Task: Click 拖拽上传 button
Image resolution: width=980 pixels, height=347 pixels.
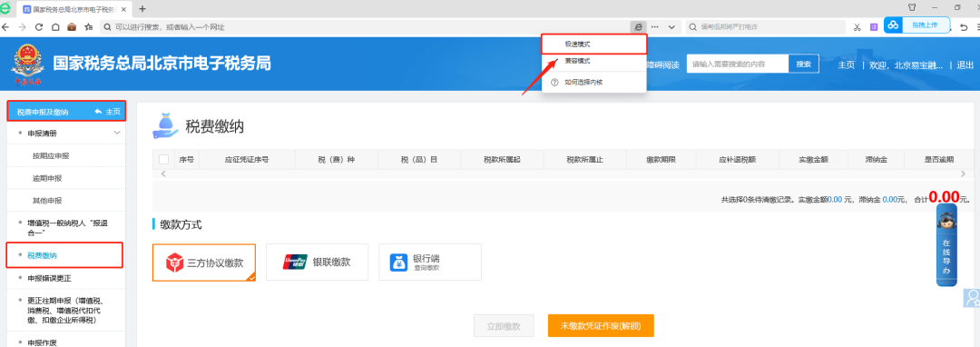Action: coord(925,25)
